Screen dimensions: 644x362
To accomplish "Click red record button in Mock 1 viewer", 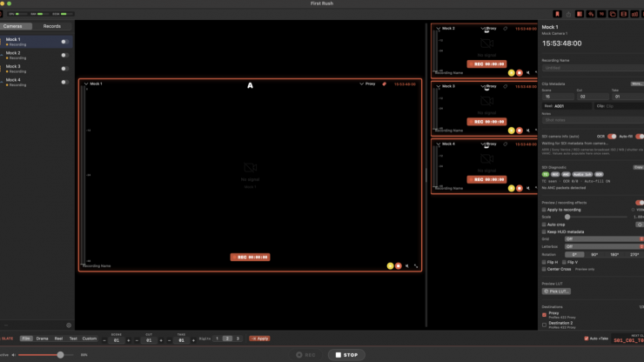I will click(x=398, y=266).
